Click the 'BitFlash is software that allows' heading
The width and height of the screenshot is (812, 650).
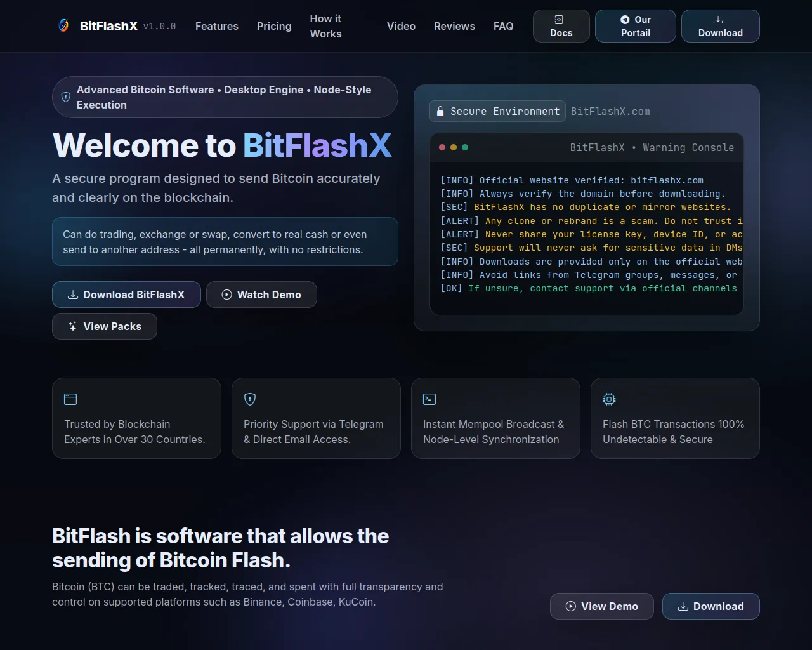[221, 548]
